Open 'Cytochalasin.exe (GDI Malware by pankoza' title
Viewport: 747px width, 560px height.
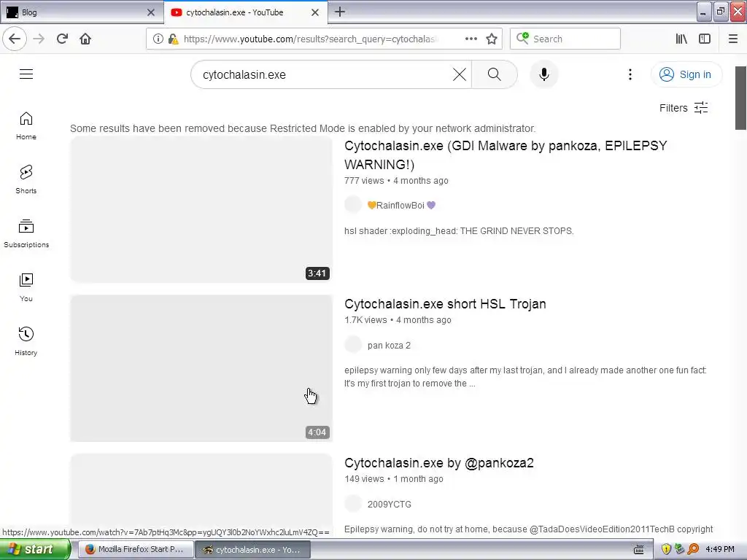pyautogui.click(x=506, y=155)
